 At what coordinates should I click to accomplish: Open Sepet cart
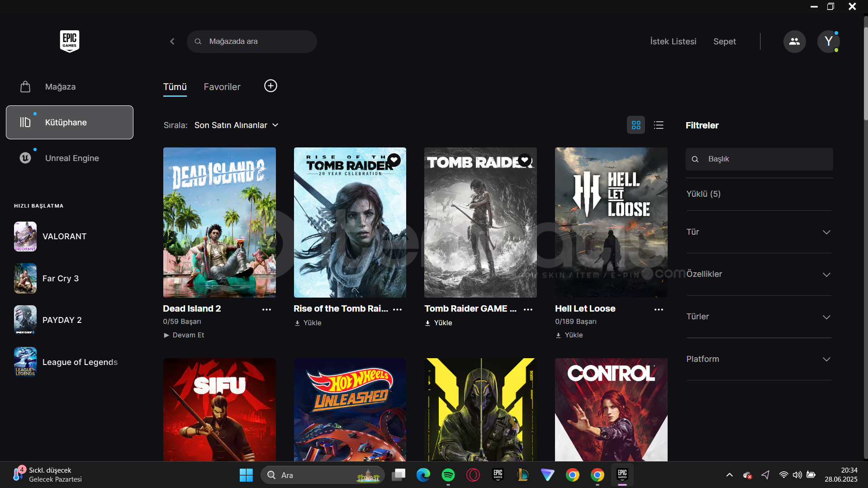click(x=725, y=42)
